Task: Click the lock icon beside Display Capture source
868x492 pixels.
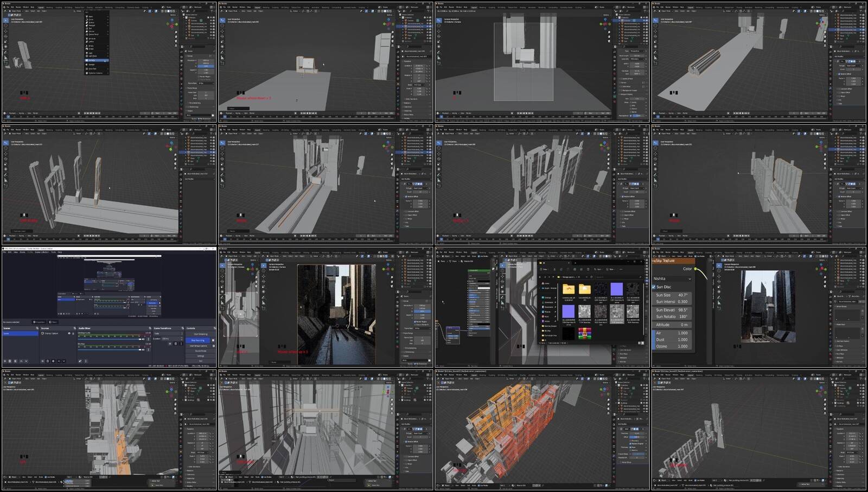Action: tap(73, 333)
